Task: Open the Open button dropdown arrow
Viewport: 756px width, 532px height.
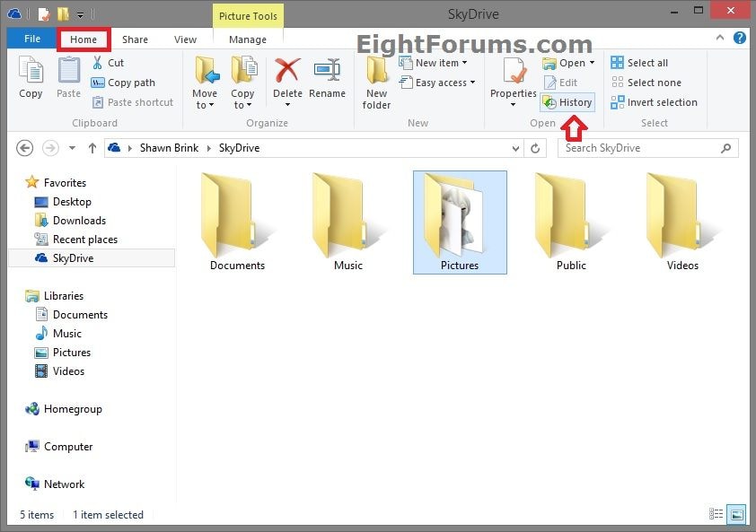Action: [592, 63]
